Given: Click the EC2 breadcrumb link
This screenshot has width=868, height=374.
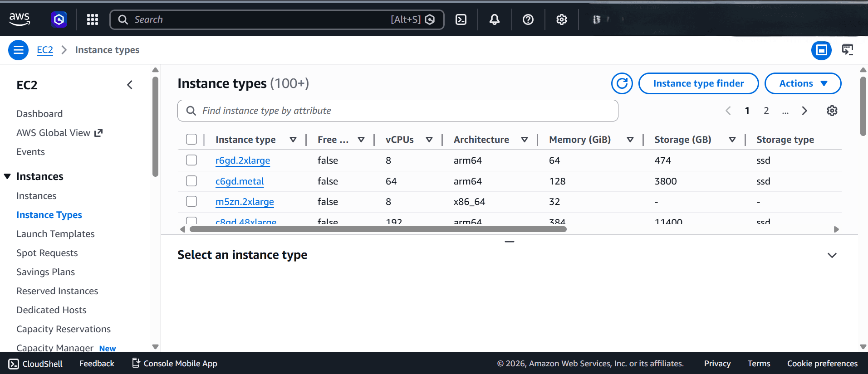Looking at the screenshot, I should point(45,50).
